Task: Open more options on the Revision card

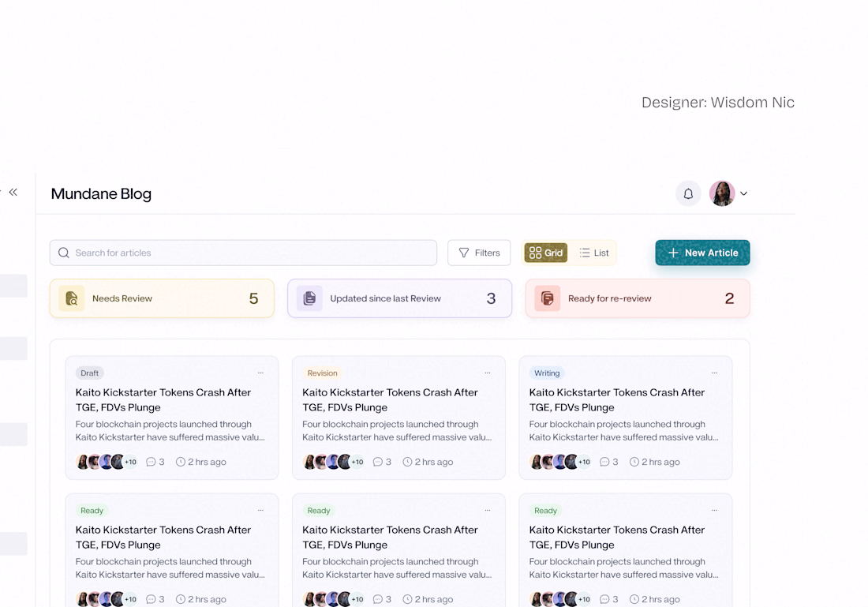Action: [488, 373]
